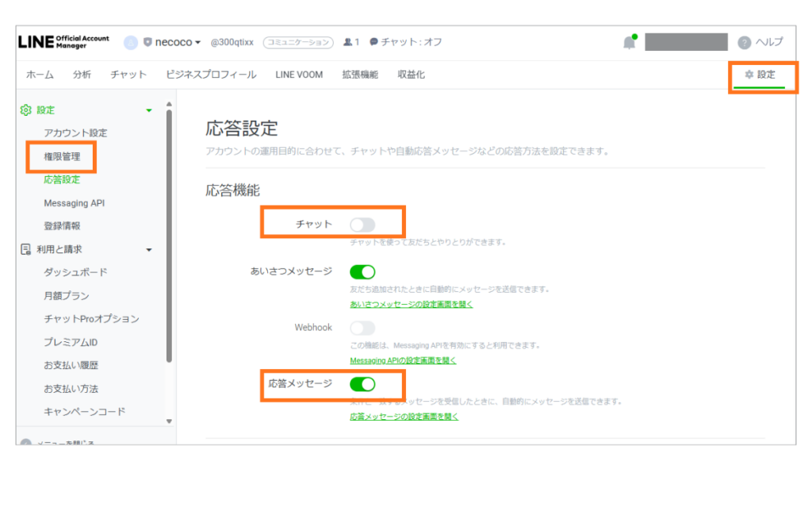Click the friends count person icon
Viewport: 812px width, 508px height.
point(347,42)
